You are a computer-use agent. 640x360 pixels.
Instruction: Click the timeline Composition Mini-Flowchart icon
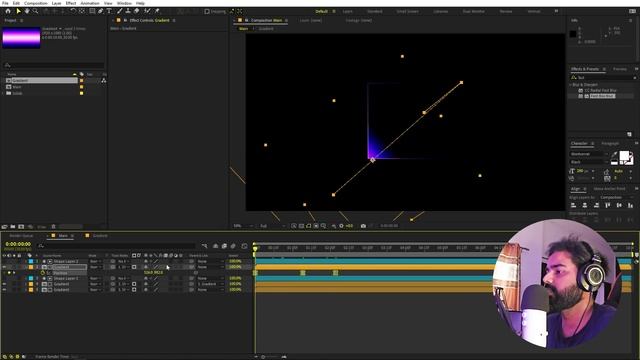pos(204,246)
